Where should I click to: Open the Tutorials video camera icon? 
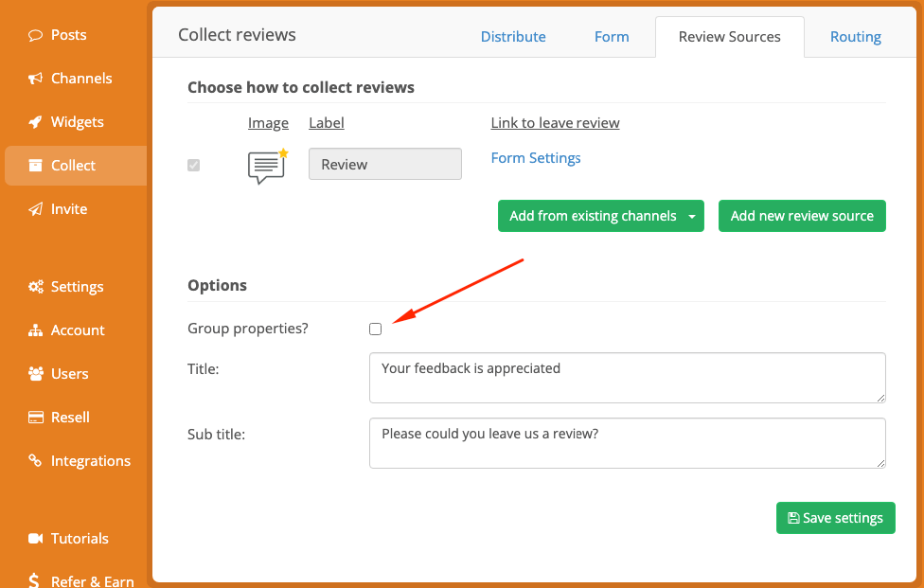point(35,539)
